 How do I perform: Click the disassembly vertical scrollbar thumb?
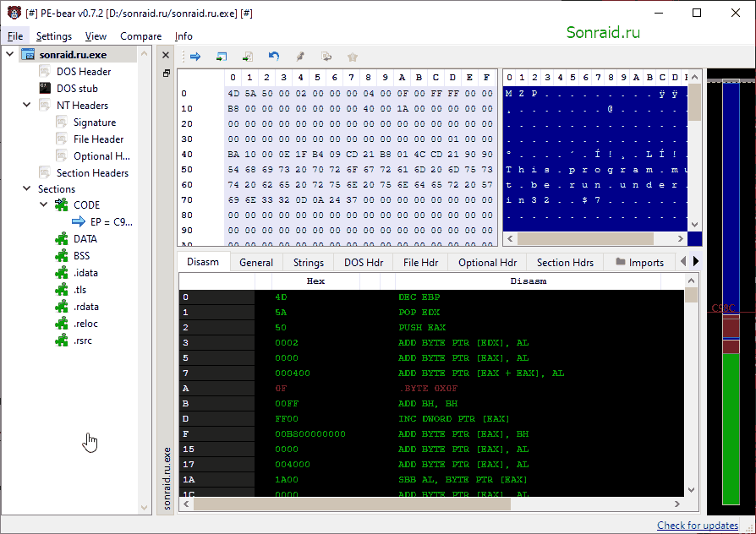(692, 295)
